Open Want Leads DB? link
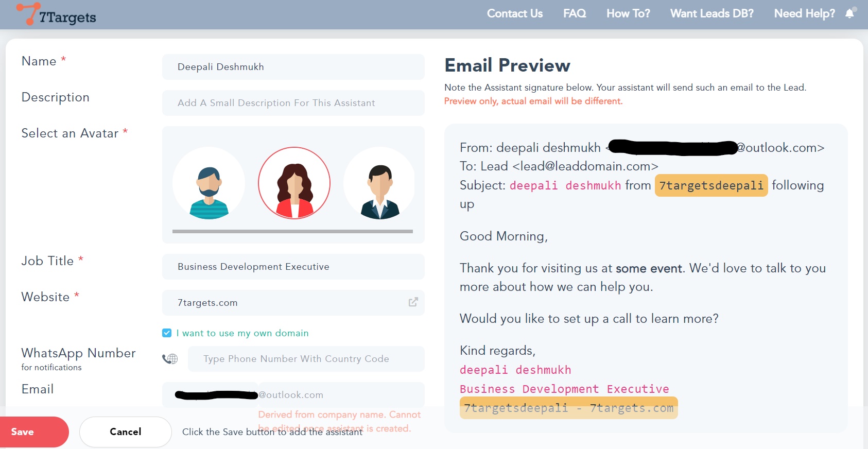The width and height of the screenshot is (868, 449). 711,14
